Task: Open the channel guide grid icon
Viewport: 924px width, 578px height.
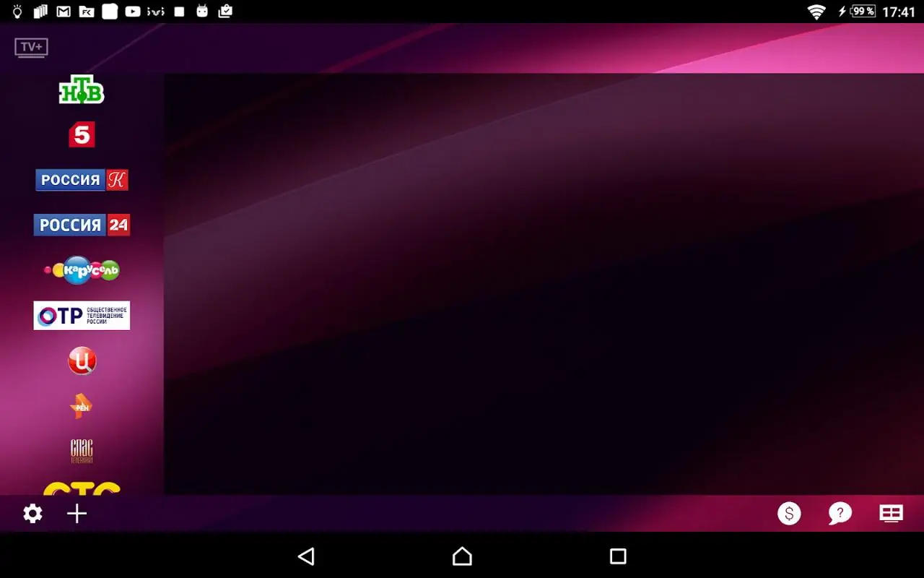Action: tap(890, 514)
